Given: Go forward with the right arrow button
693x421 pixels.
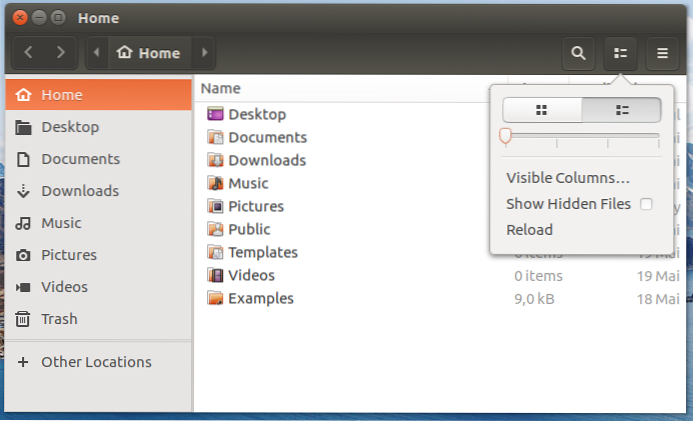Looking at the screenshot, I should point(61,53).
